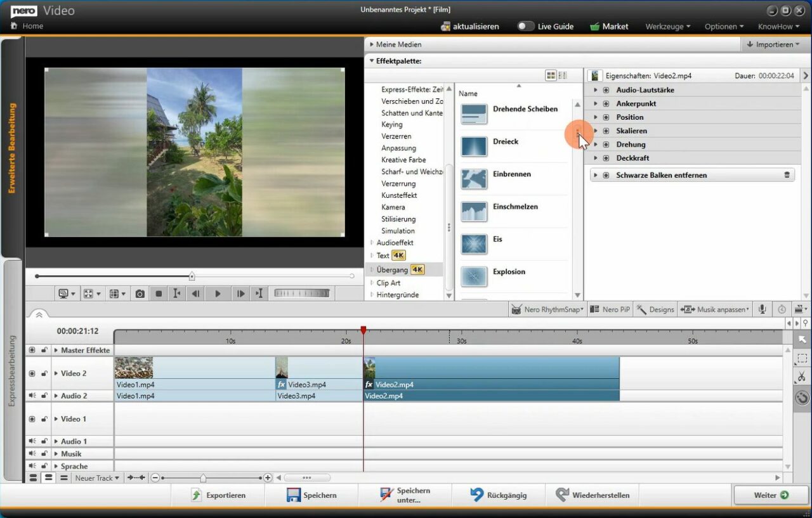Viewport: 812px width, 518px height.
Task: Open the Optionen dropdown menu
Action: pyautogui.click(x=723, y=27)
